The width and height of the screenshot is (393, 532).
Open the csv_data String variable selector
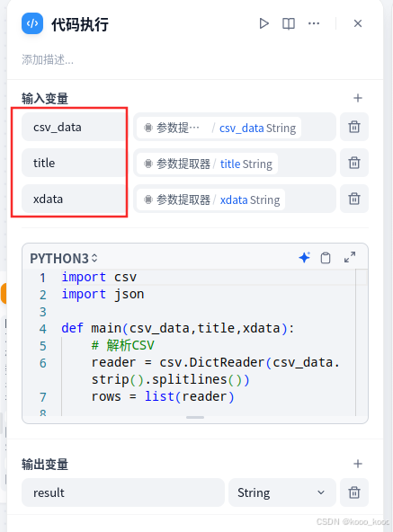pos(235,128)
